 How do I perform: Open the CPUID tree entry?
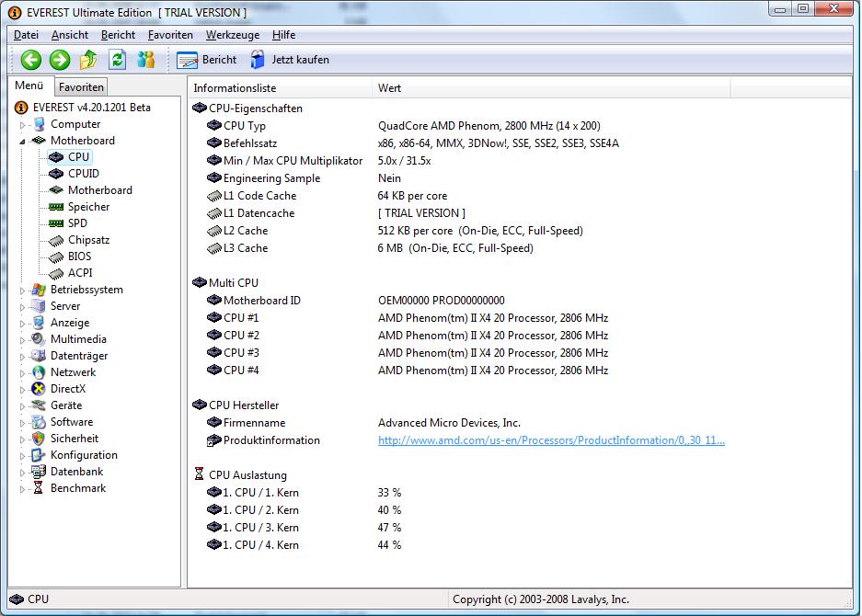tap(84, 174)
